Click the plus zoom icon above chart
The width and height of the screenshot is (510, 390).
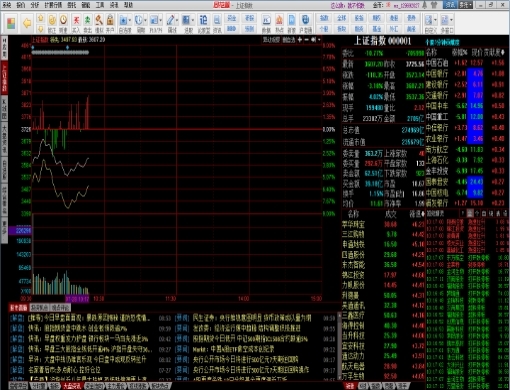tap(300, 40)
